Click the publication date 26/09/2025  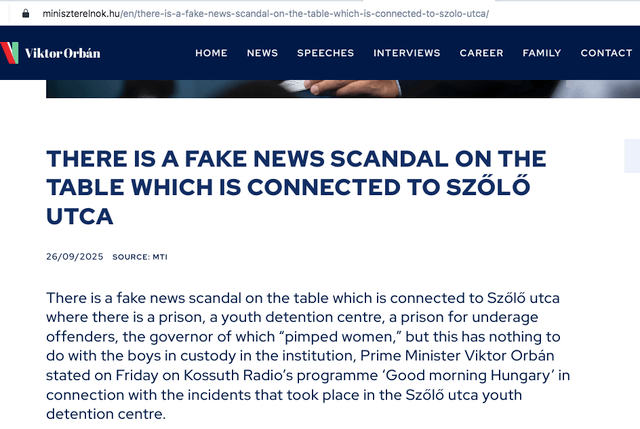pos(74,256)
